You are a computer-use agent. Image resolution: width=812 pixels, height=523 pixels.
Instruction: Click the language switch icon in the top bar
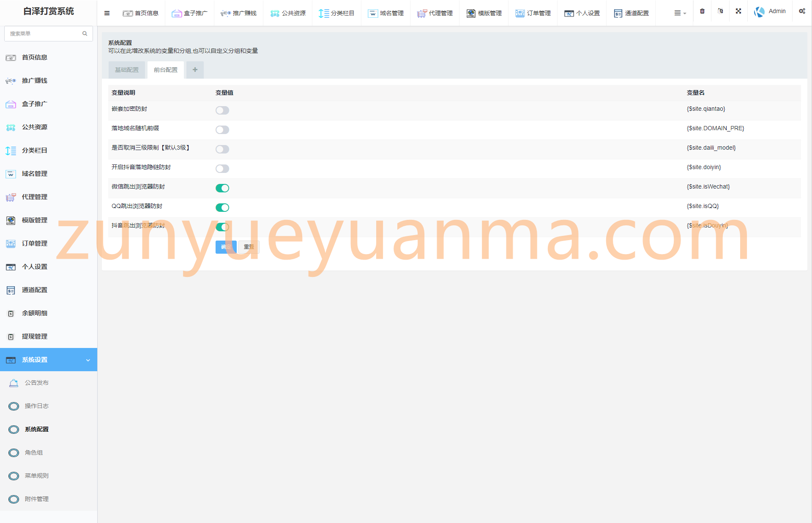720,11
